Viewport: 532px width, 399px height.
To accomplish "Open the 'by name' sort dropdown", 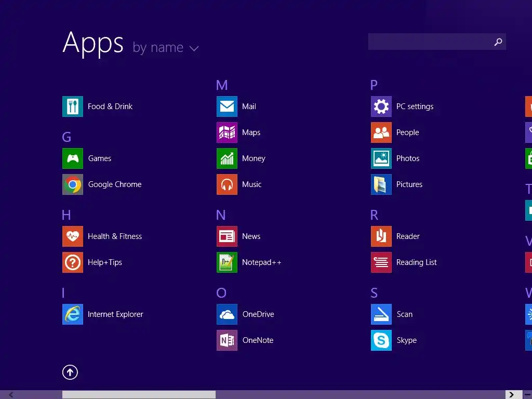I will (165, 47).
